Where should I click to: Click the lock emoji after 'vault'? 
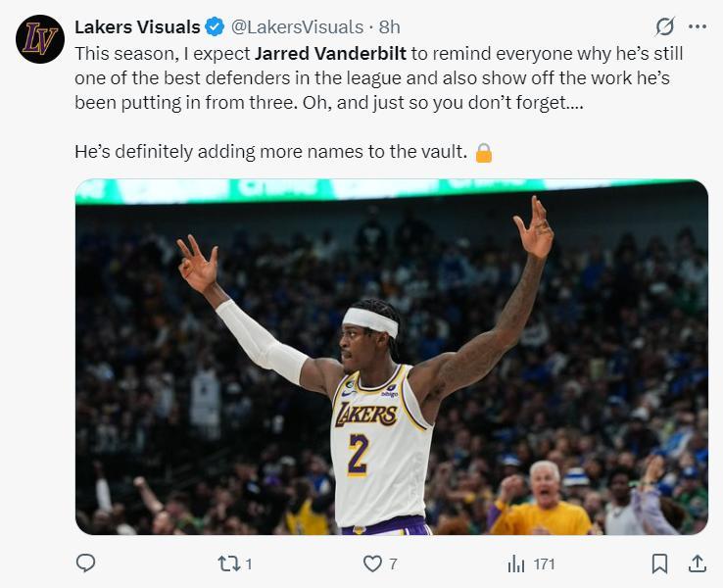click(x=483, y=153)
